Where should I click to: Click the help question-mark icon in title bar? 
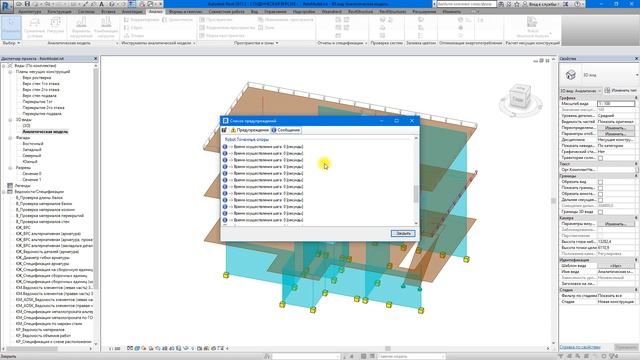[577, 4]
